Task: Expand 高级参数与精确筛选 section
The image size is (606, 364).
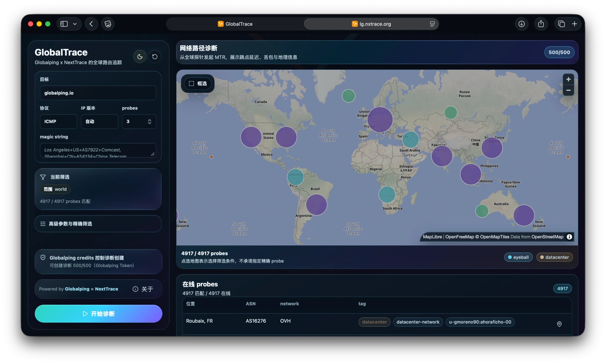Action: (98, 224)
